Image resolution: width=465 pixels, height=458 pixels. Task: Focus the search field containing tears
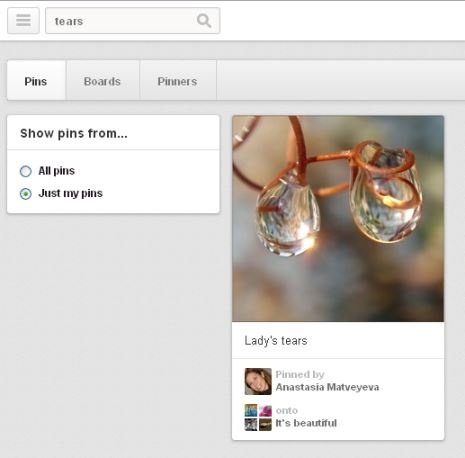click(132, 21)
